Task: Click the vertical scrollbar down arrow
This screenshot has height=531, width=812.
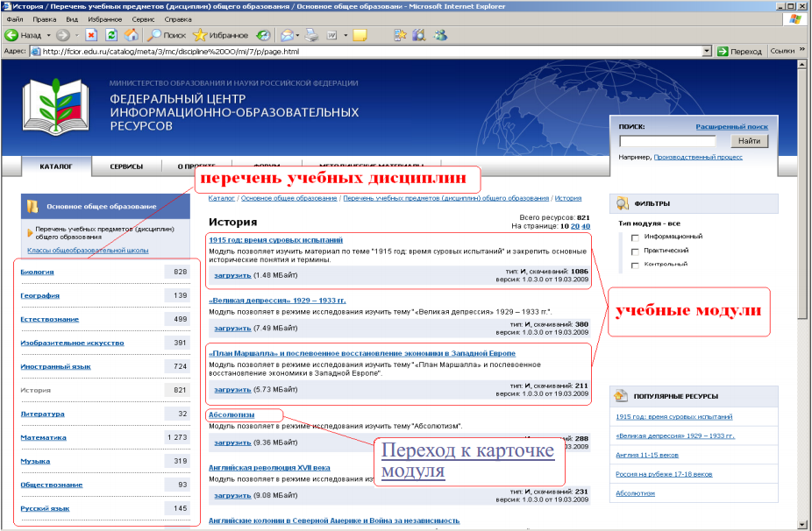Action: pyautogui.click(x=802, y=525)
